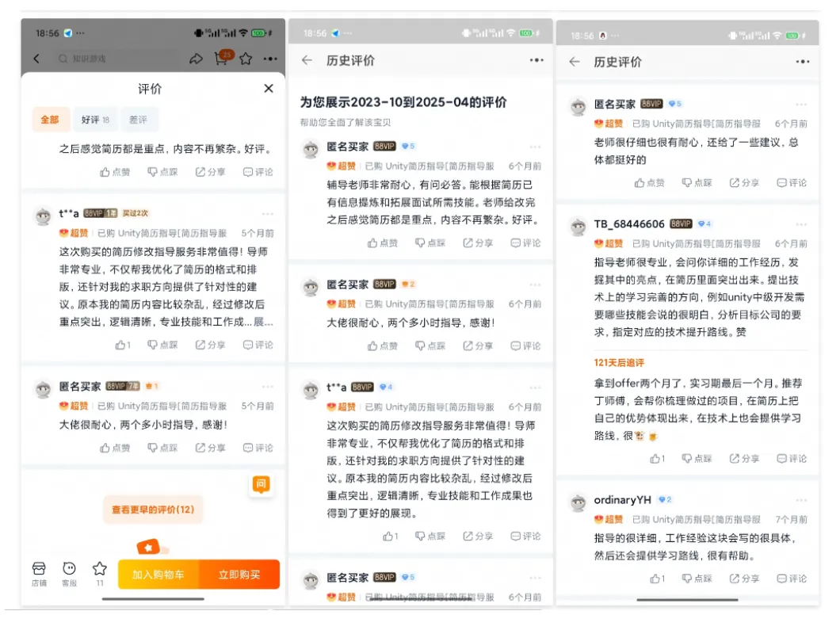The width and height of the screenshot is (840, 630).
Task: Expand 查看更早的评价(12) earlier reviews
Action: (153, 510)
